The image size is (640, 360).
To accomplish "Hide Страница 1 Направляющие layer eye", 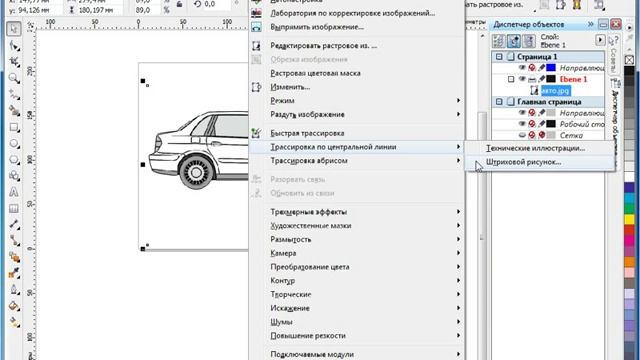I will (x=522, y=68).
